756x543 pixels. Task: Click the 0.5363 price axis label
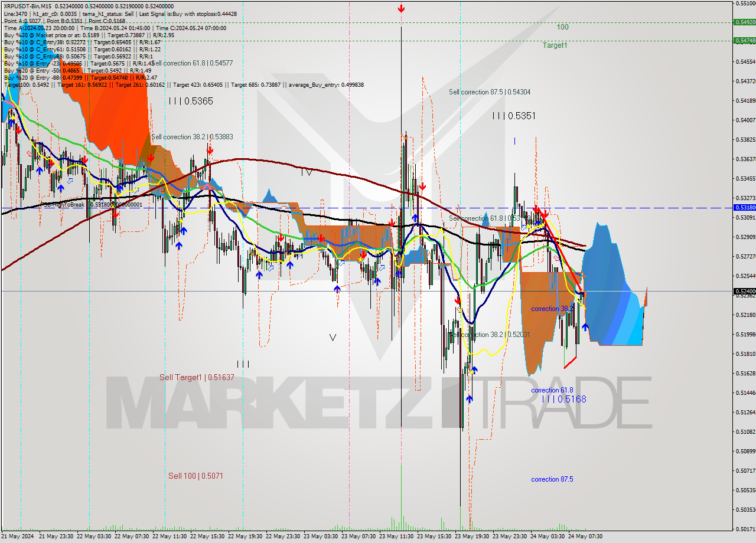coord(745,159)
